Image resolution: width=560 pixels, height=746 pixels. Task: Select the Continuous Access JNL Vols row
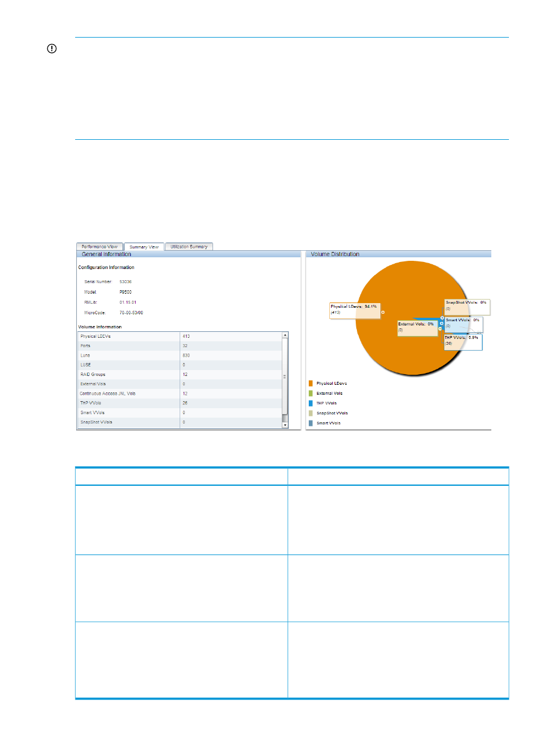(180, 394)
